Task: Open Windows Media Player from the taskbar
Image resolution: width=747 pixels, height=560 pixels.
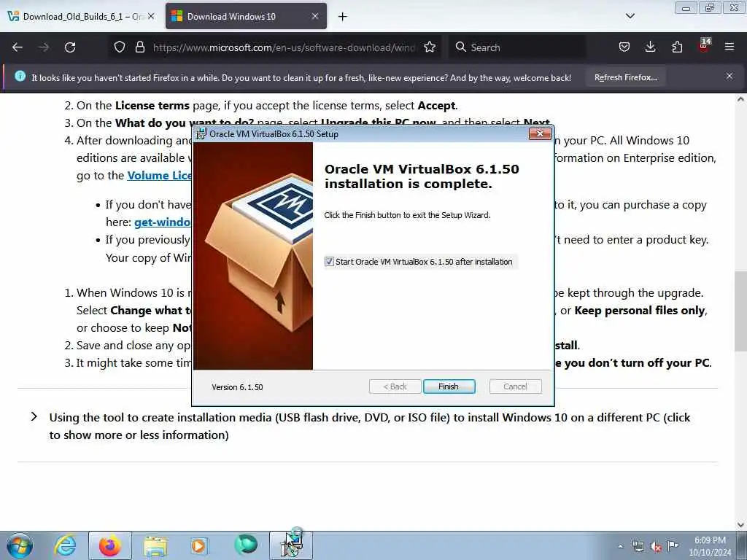Action: click(x=198, y=545)
